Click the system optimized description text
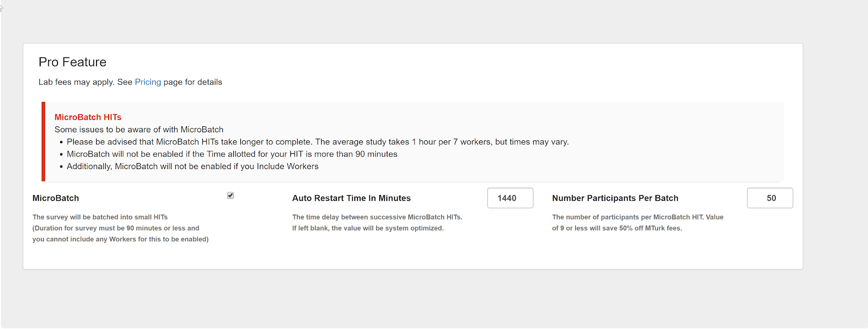 pyautogui.click(x=367, y=228)
